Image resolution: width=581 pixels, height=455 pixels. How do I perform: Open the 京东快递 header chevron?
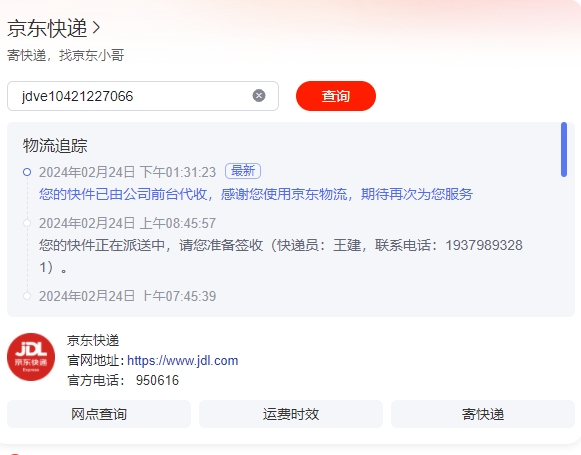pyautogui.click(x=96, y=28)
